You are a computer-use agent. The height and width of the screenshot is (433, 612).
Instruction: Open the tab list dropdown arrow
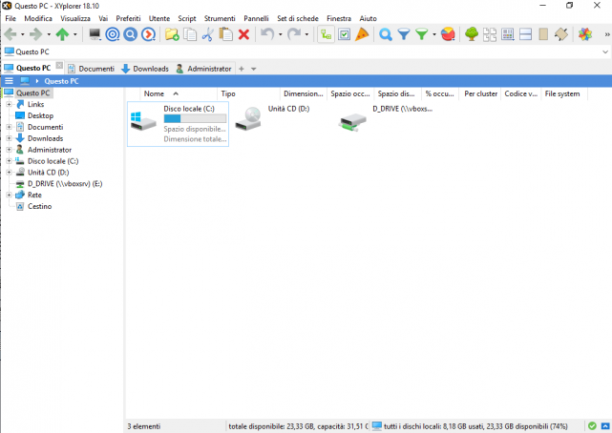254,69
